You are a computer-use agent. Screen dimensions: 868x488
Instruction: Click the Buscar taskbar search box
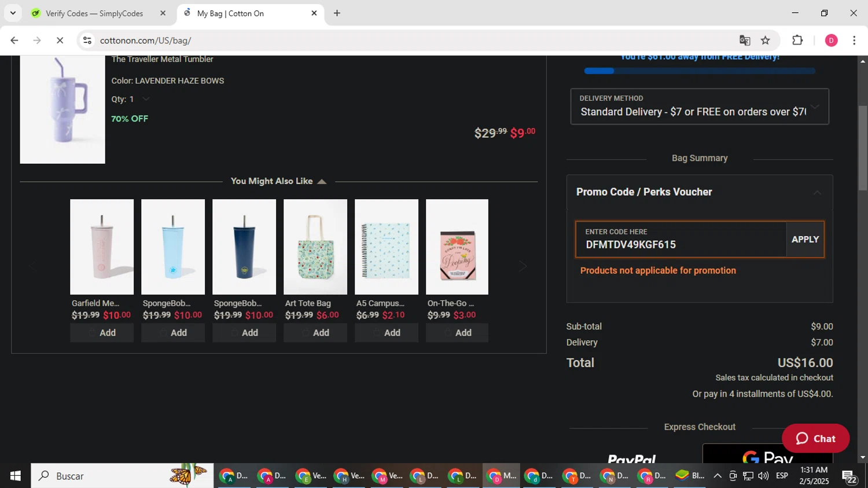pyautogui.click(x=122, y=476)
